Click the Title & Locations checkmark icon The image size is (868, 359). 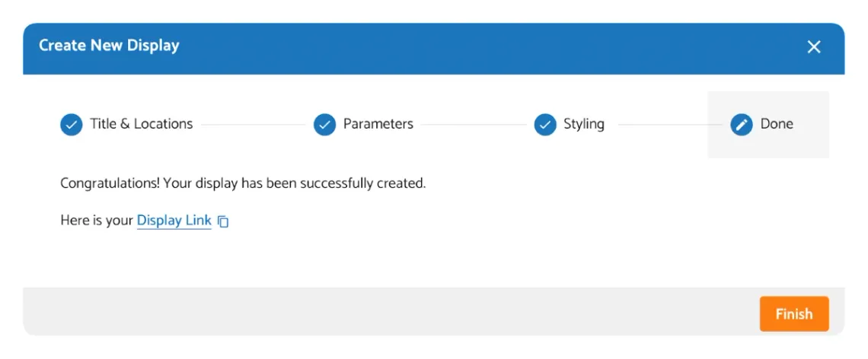71,125
